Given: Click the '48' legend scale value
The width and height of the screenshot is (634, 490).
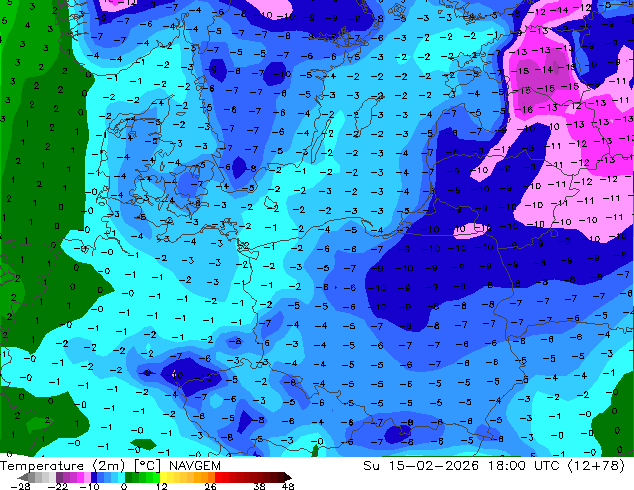Looking at the screenshot, I should click(x=288, y=486).
